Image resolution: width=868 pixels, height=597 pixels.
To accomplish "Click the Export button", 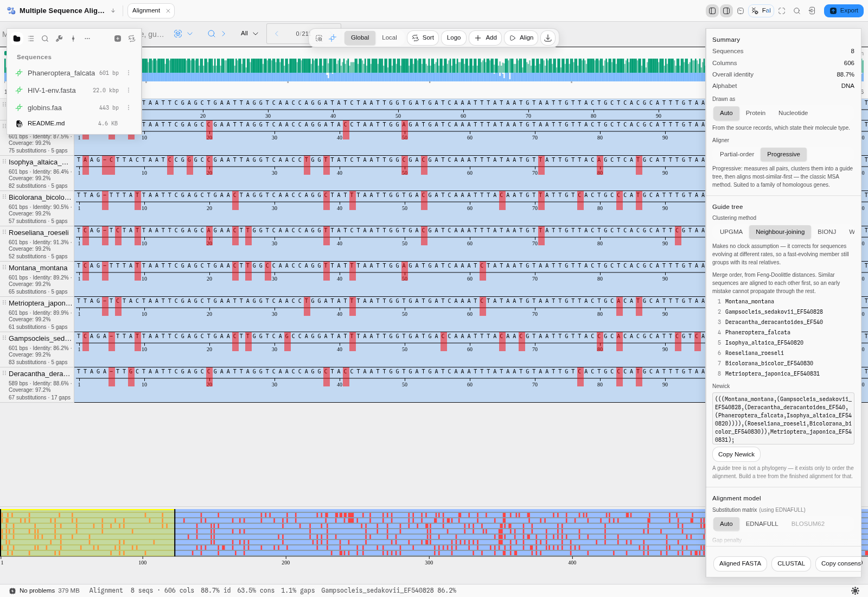I will (x=844, y=11).
